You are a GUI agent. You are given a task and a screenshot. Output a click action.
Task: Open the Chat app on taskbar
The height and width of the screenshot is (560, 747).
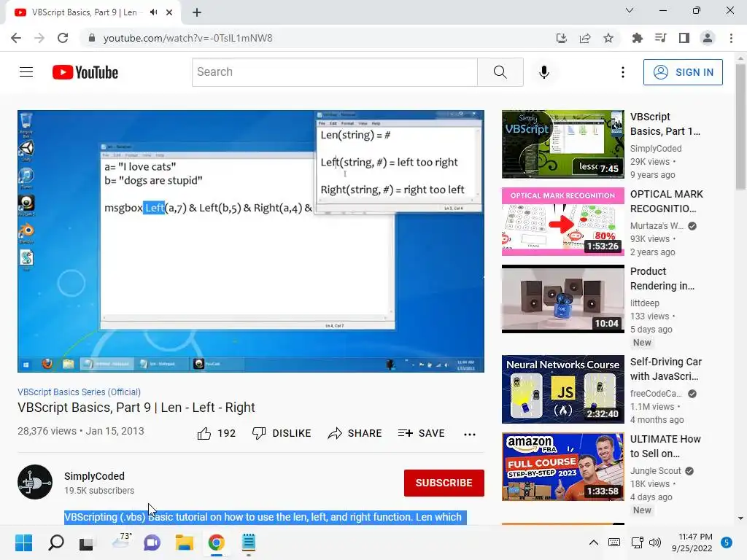(x=152, y=542)
